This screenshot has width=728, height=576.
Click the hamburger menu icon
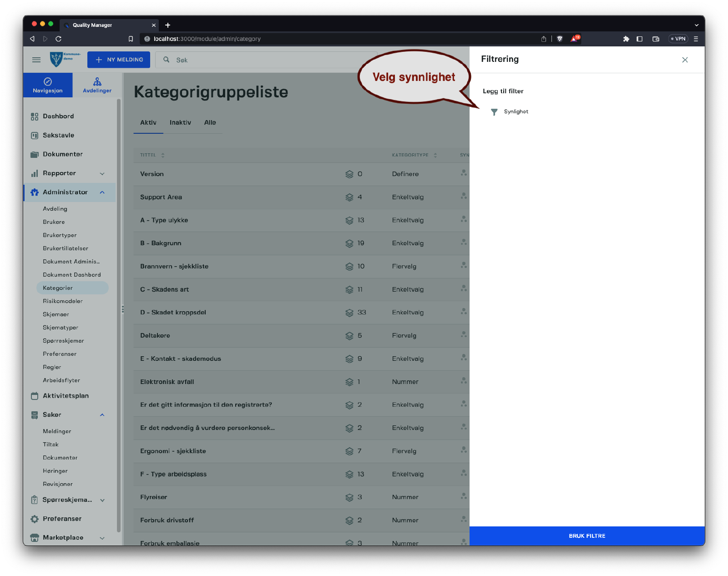pyautogui.click(x=36, y=60)
